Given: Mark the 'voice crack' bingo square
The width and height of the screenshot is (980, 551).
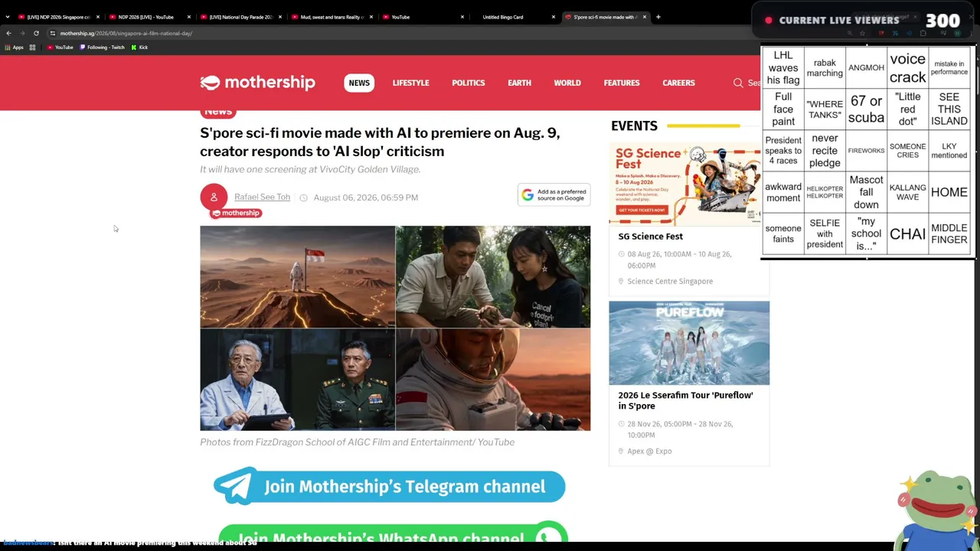Looking at the screenshot, I should point(908,67).
